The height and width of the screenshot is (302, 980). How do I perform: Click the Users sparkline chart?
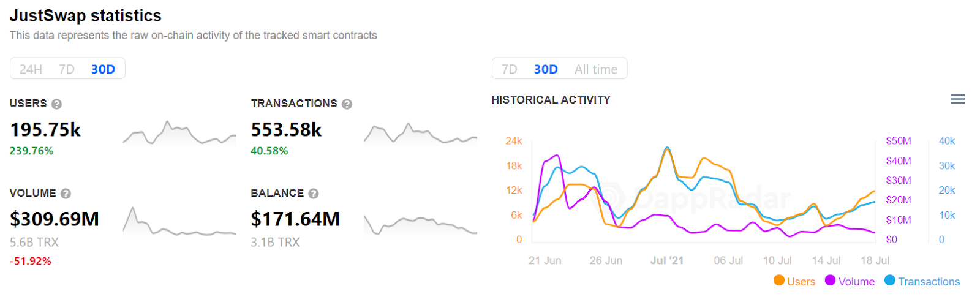pos(179,133)
